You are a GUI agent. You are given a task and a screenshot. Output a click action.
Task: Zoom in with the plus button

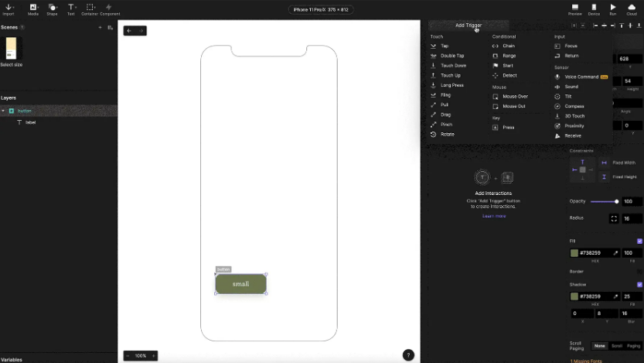click(154, 355)
